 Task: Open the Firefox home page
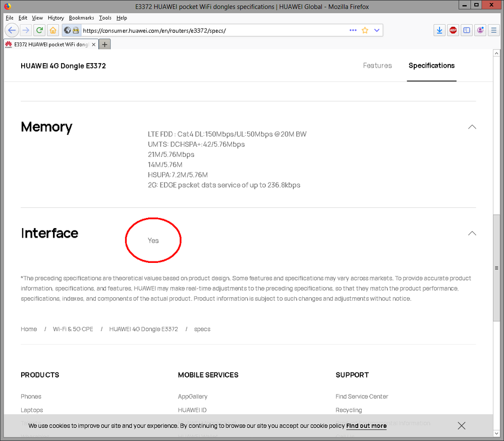point(53,31)
